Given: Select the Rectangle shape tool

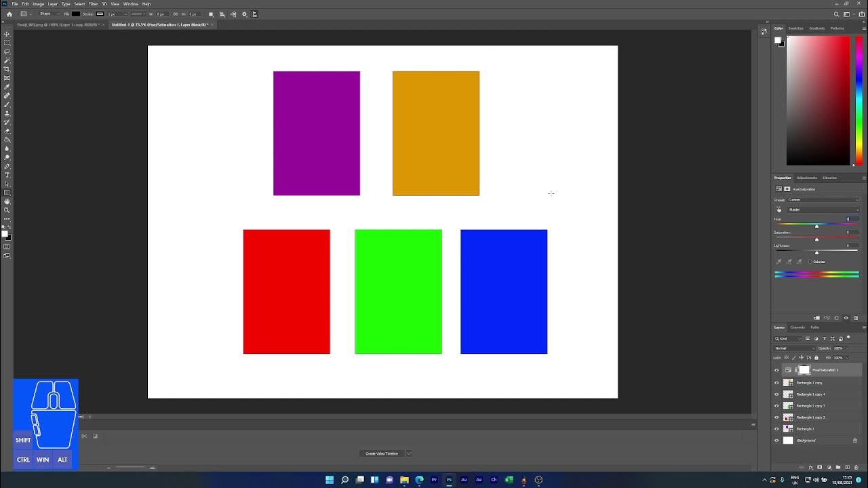Looking at the screenshot, I should coord(7,192).
